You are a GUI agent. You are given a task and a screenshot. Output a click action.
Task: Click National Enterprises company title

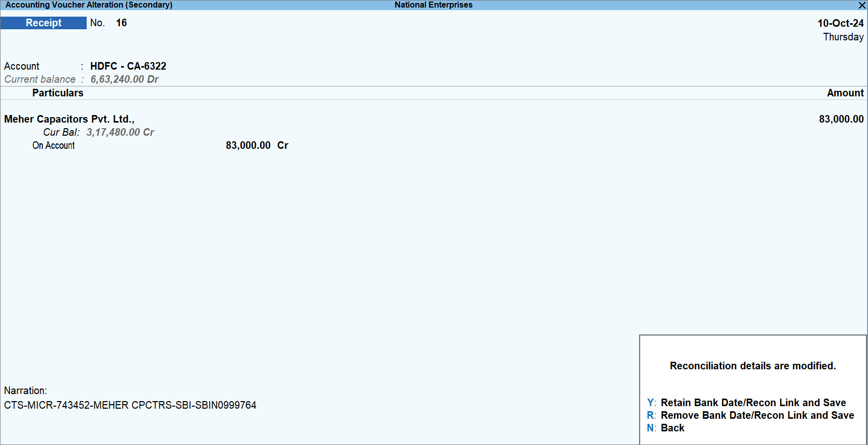(x=433, y=5)
